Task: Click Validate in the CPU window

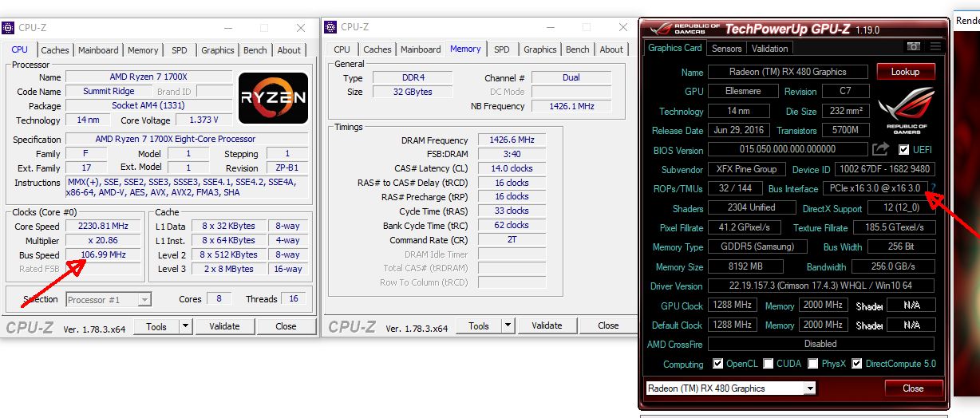Action: coord(224,325)
